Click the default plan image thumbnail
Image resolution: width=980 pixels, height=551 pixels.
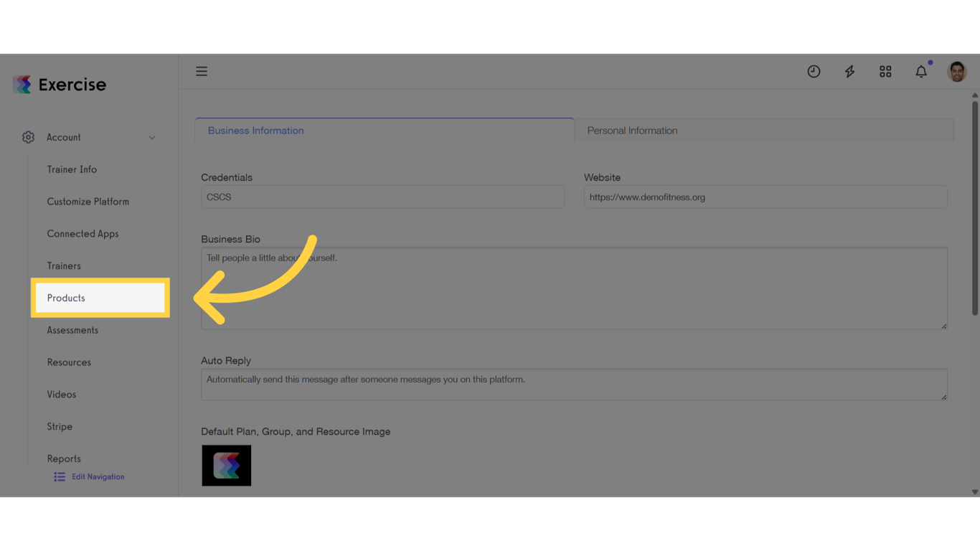[226, 466]
